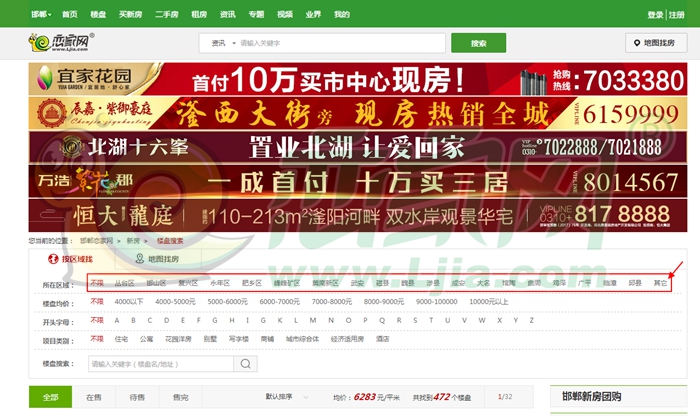Filter region by 其它
Image resolution: width=700 pixels, height=416 pixels.
click(x=661, y=283)
